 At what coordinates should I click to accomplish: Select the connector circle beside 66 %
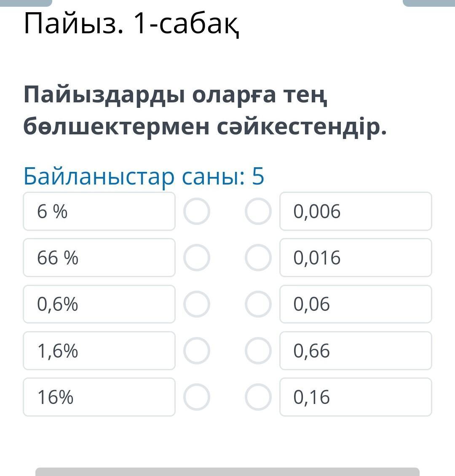197,257
